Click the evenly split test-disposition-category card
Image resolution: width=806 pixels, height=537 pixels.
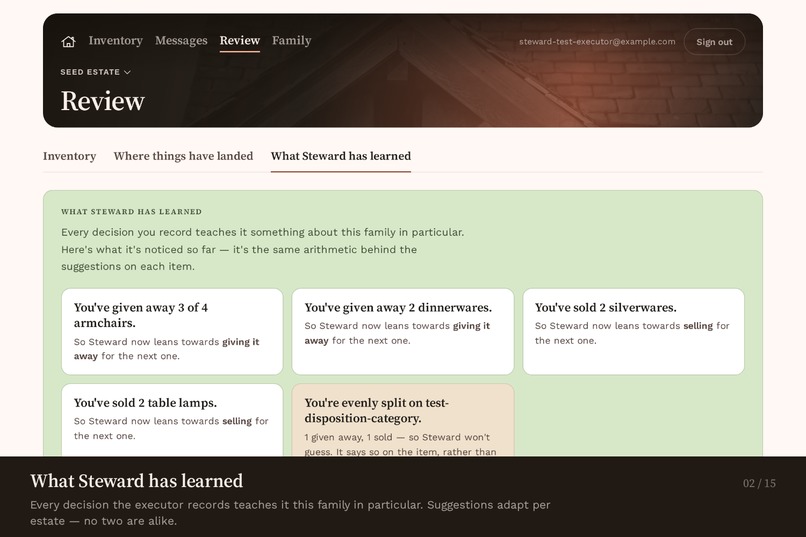(x=402, y=420)
